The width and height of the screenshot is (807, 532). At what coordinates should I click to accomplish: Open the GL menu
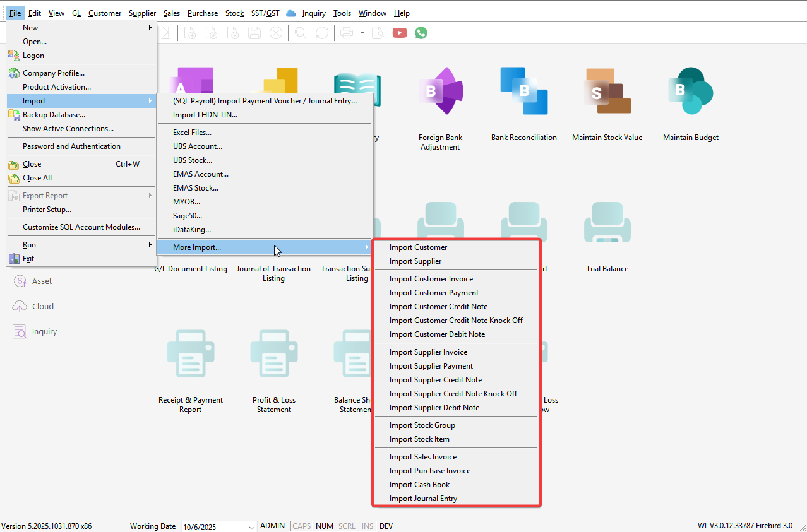[x=76, y=13]
